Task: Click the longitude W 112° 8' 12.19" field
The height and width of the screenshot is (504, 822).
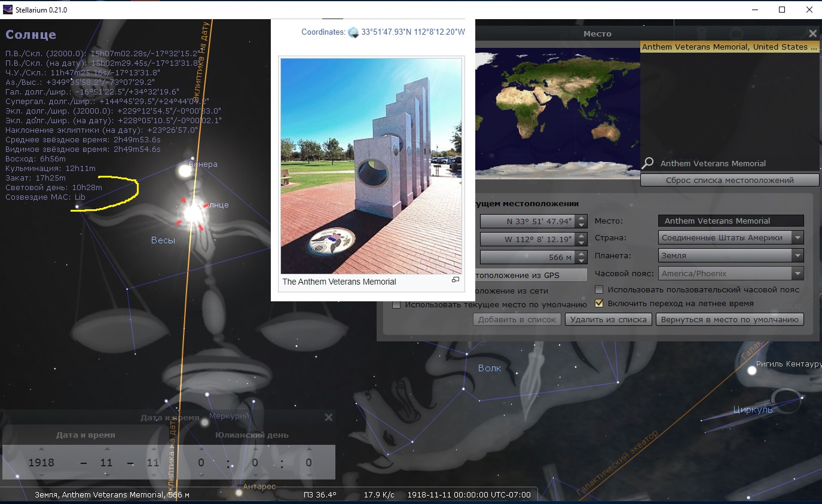Action: [x=528, y=239]
